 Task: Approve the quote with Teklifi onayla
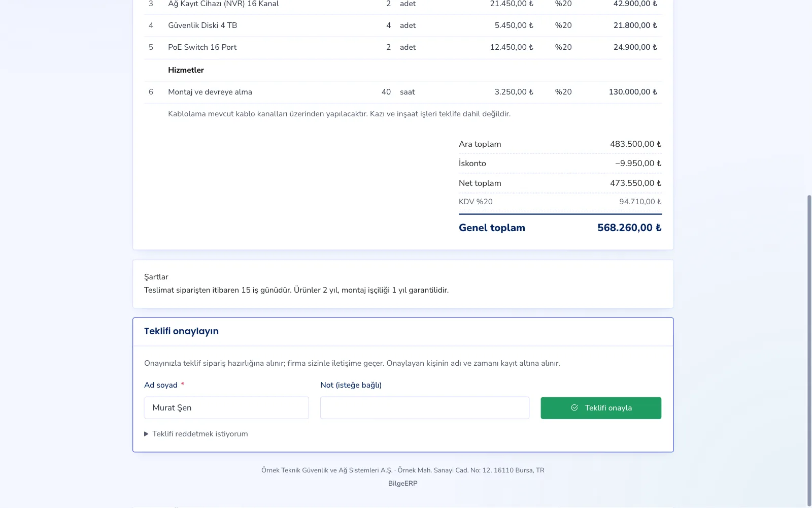(x=601, y=408)
